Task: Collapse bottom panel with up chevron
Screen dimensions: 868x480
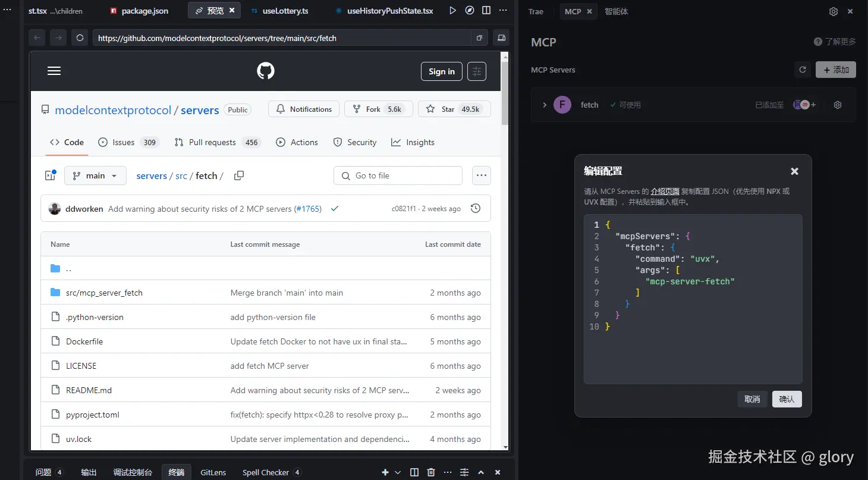Action: point(481,472)
